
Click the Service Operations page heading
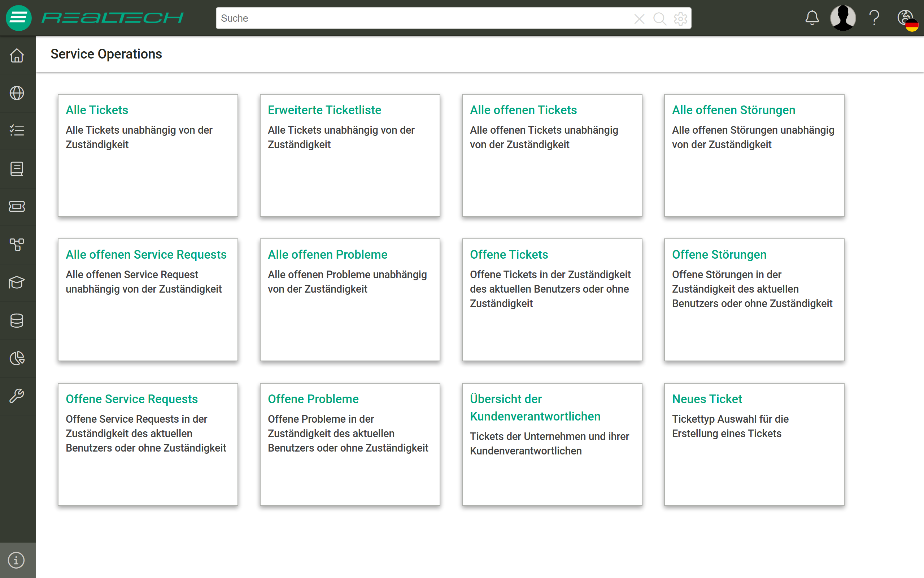(106, 54)
